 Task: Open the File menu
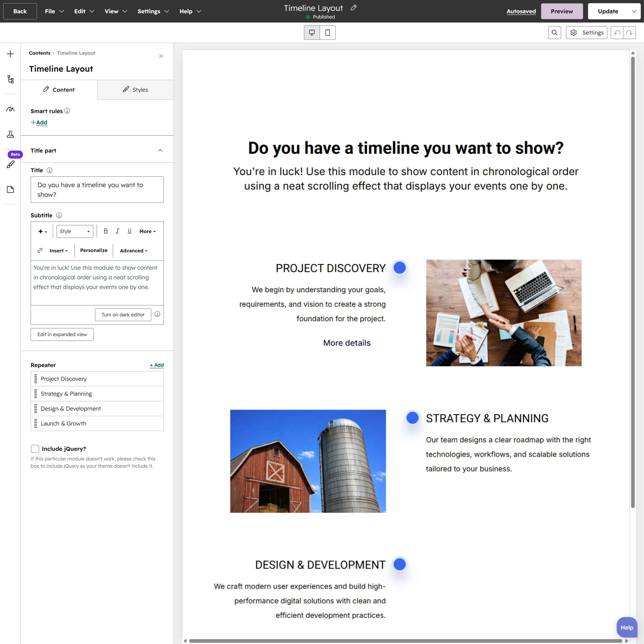(54, 11)
